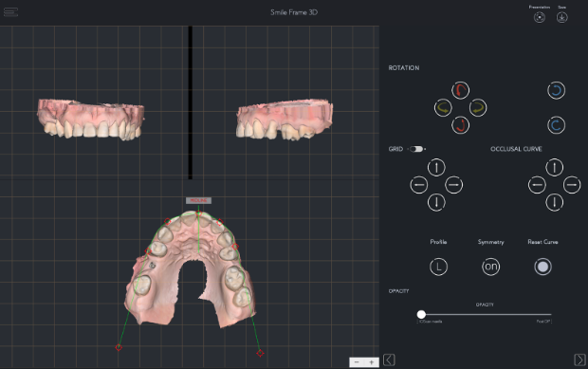588x369 pixels.
Task: Rotate model left with yellow arrow
Action: tap(443, 108)
